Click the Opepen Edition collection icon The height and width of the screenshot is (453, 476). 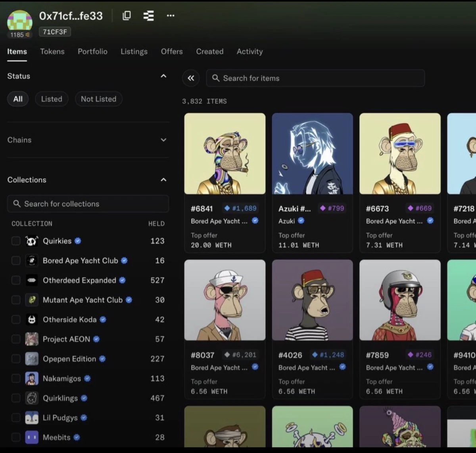pyautogui.click(x=32, y=359)
